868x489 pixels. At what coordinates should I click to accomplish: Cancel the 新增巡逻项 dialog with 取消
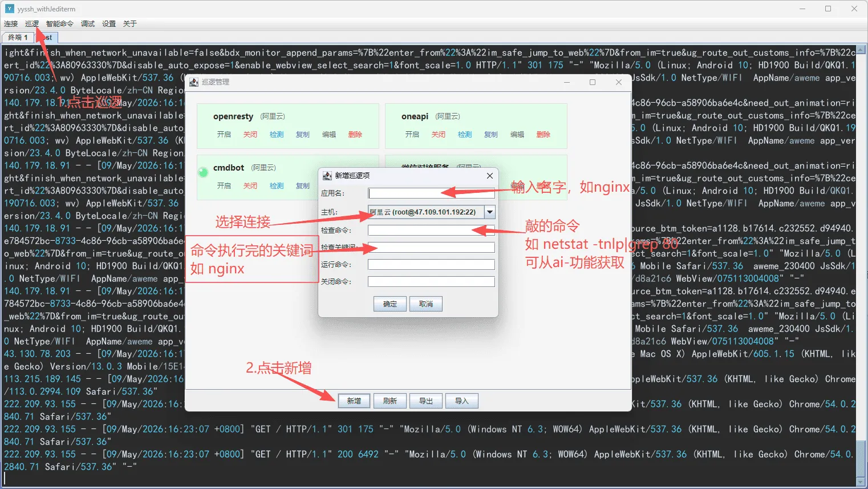coord(426,304)
